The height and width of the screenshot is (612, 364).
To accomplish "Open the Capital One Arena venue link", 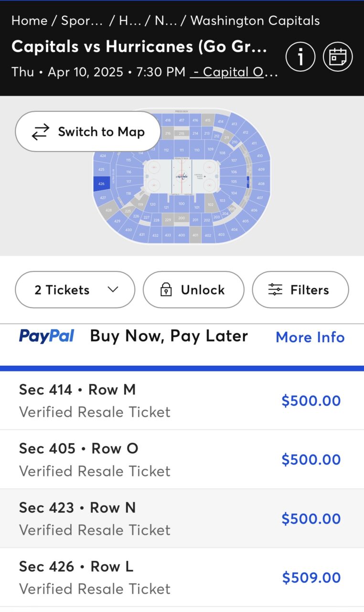I will click(234, 72).
